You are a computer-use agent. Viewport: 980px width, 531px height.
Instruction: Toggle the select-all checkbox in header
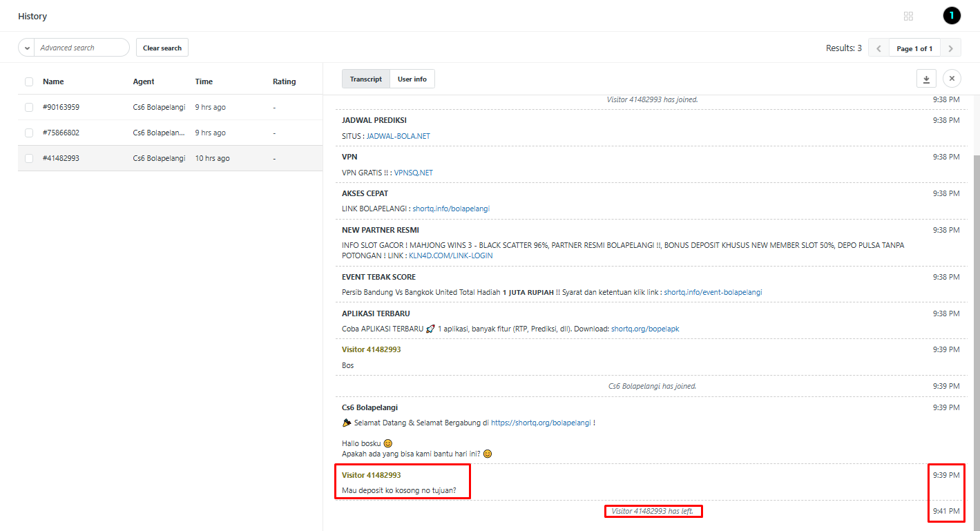coord(29,81)
